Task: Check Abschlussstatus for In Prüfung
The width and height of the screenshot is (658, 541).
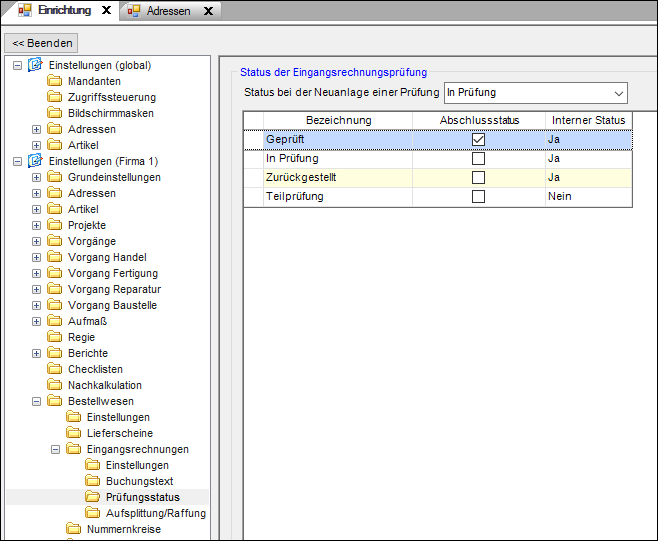Action: tap(478, 158)
